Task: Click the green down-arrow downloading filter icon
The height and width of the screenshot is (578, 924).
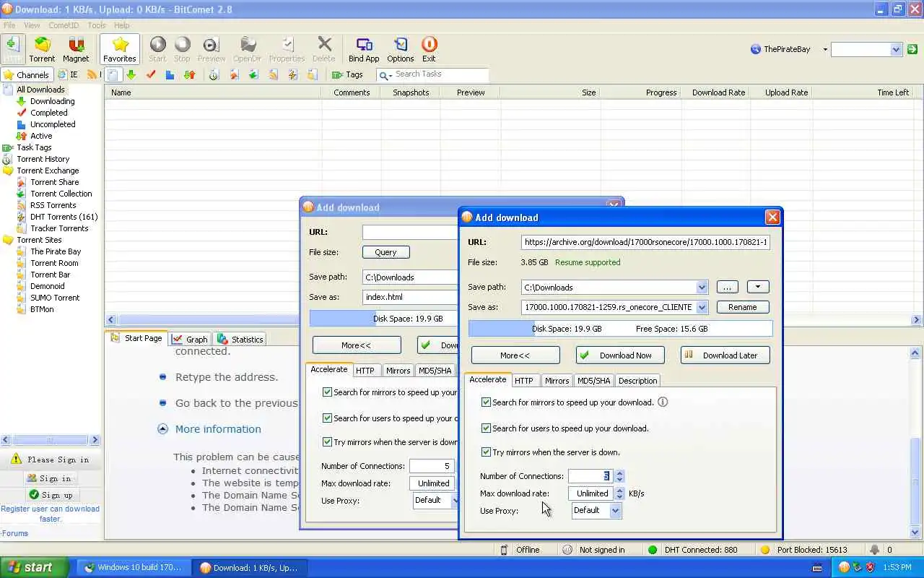Action: click(x=131, y=74)
